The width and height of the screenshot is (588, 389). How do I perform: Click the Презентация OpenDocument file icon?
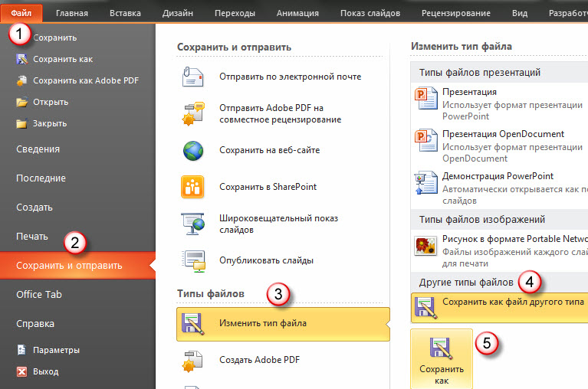coord(426,140)
